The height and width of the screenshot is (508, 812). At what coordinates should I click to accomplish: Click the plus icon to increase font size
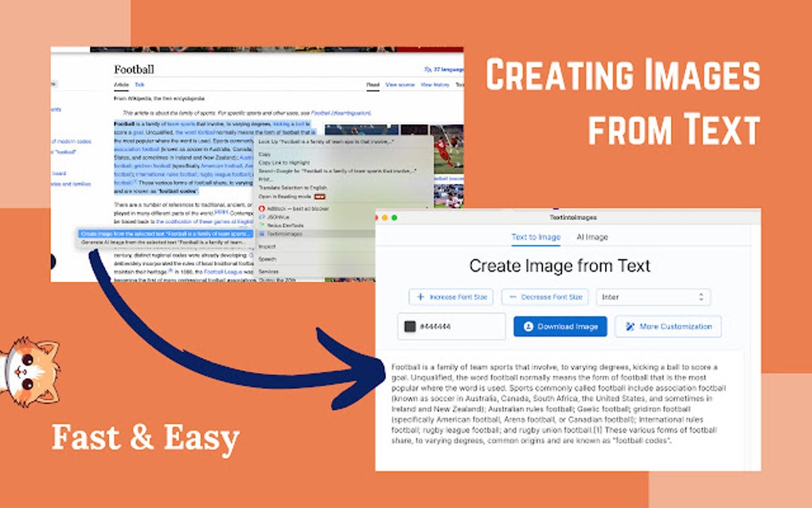[418, 297]
